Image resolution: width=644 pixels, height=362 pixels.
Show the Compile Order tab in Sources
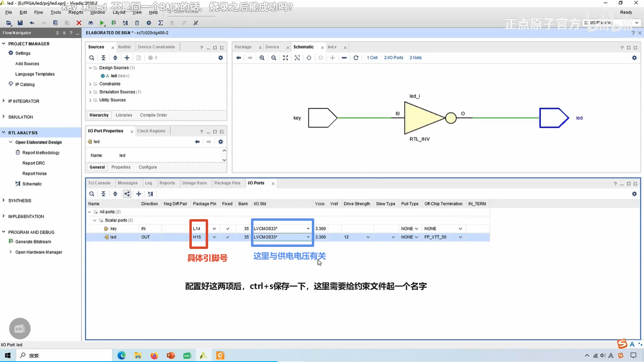point(153,115)
